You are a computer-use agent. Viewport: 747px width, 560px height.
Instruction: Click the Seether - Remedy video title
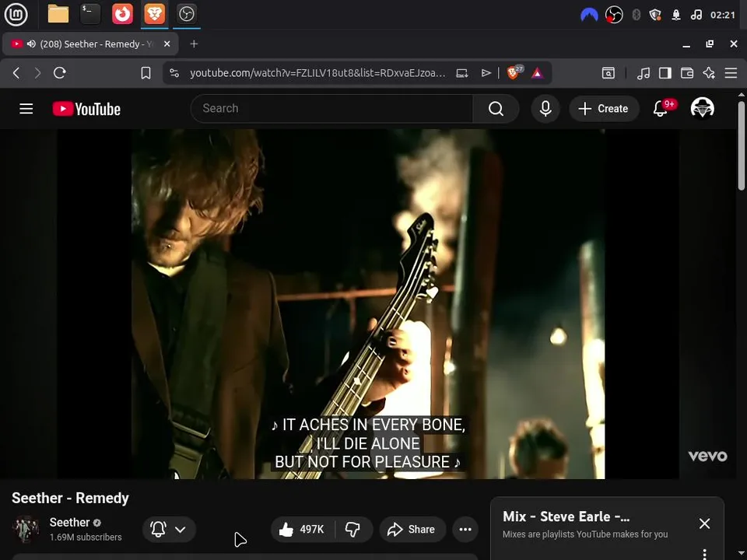pos(70,498)
